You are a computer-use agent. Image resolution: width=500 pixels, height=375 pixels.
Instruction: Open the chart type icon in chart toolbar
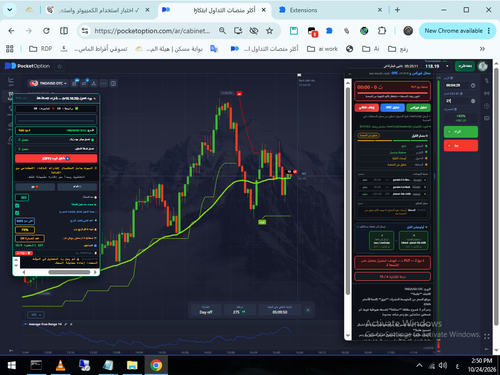click(74, 83)
